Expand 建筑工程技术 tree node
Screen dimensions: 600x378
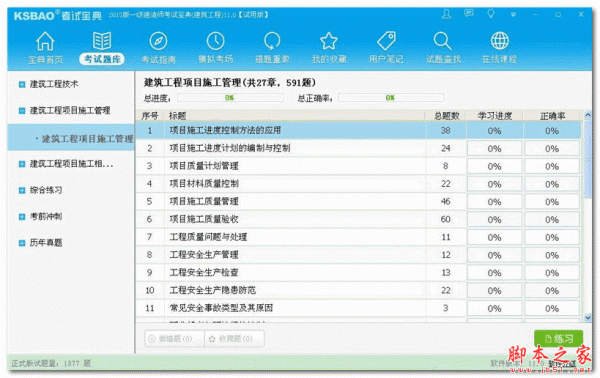click(x=22, y=84)
